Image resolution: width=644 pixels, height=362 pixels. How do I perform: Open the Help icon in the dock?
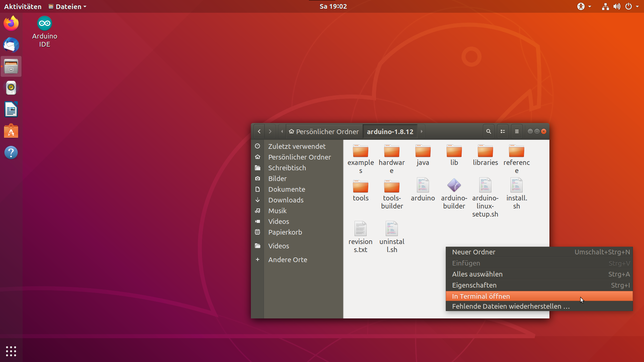point(11,153)
